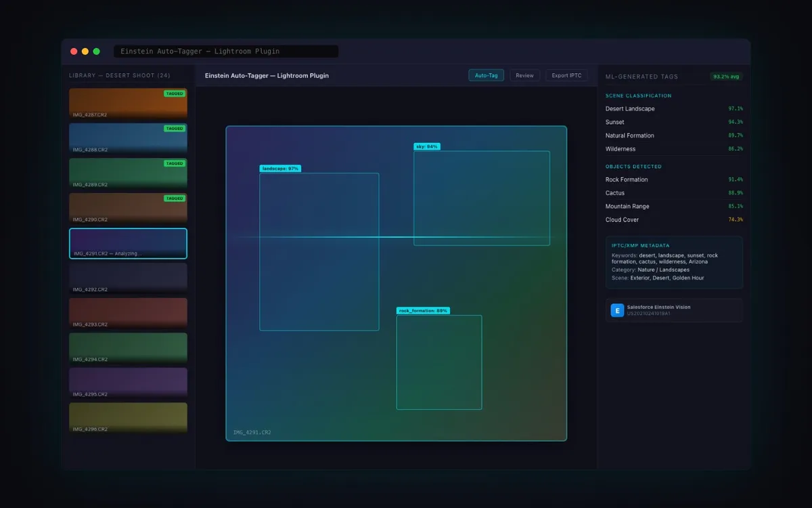
Task: Select the landscape: 97% detection label
Action: (x=280, y=169)
